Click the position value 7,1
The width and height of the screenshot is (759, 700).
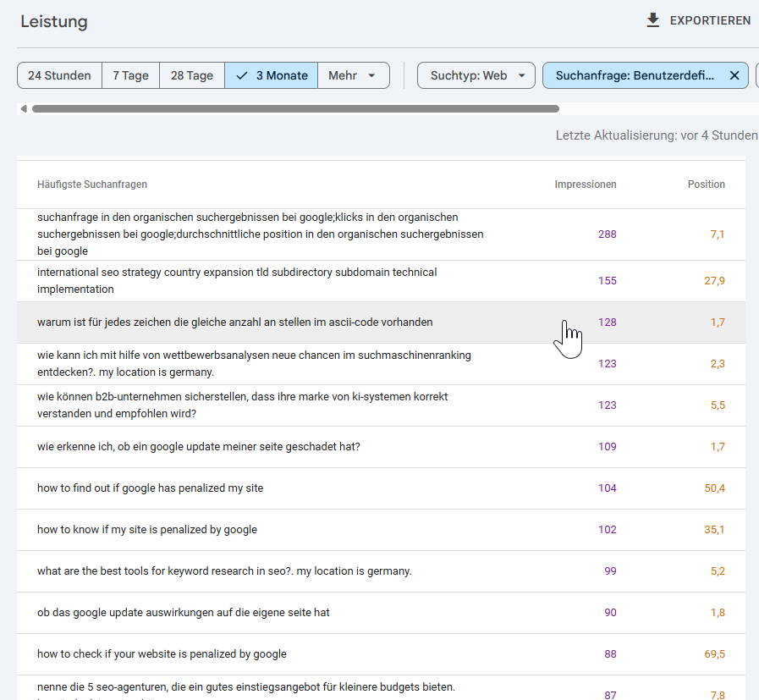coord(718,234)
